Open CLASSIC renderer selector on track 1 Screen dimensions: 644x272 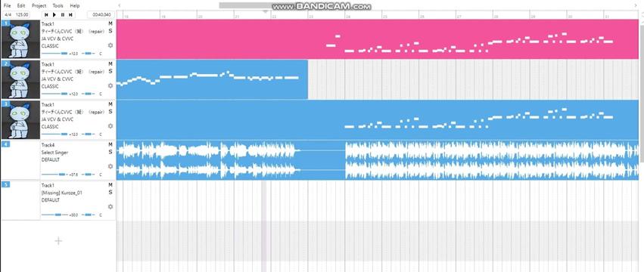(50, 46)
